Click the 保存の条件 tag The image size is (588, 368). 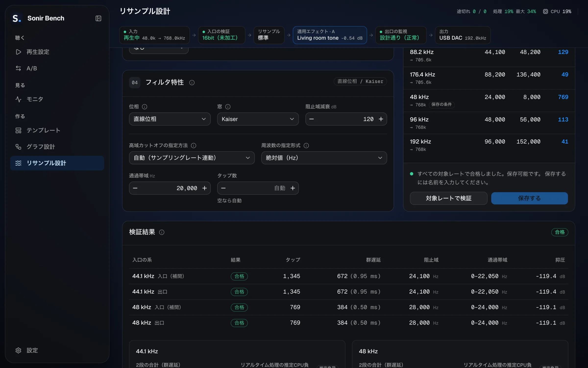click(x=441, y=105)
